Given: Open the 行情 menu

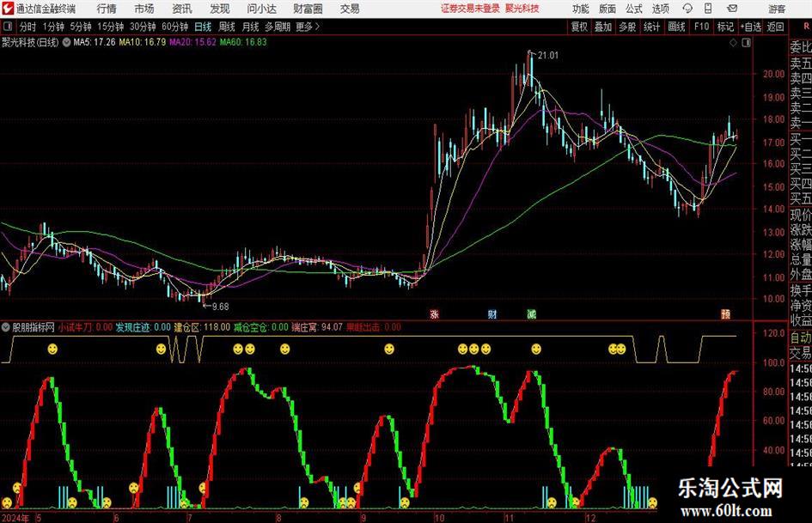Looking at the screenshot, I should coord(107,9).
